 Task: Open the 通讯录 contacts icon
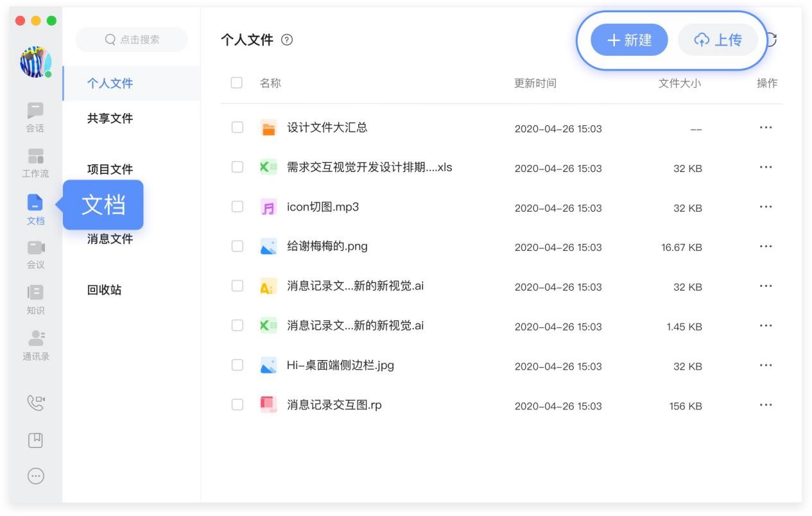click(35, 339)
